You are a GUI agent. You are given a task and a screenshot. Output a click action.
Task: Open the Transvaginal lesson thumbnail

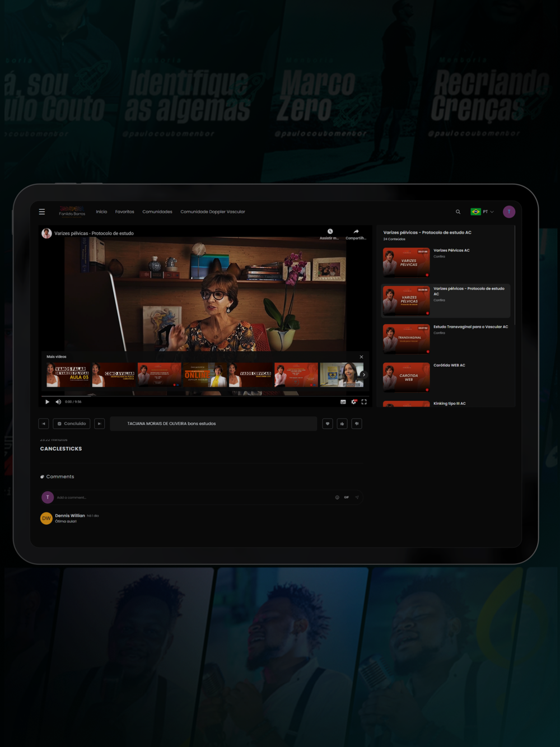(x=407, y=338)
